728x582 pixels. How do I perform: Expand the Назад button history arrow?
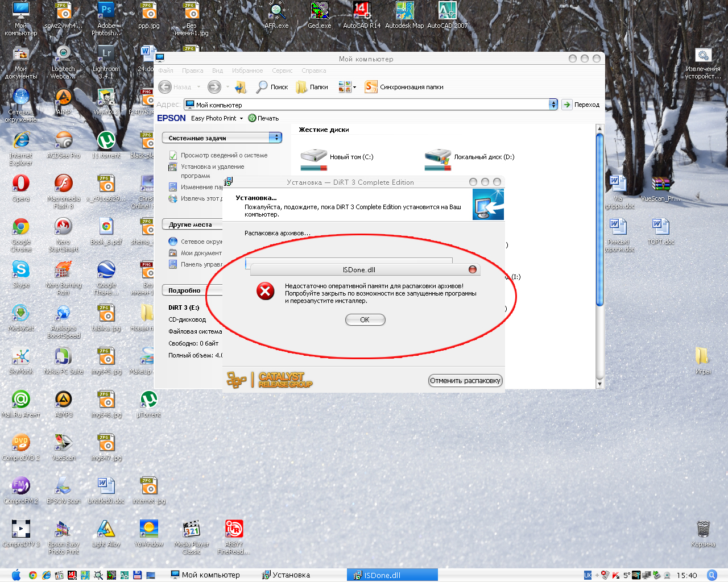(x=198, y=87)
